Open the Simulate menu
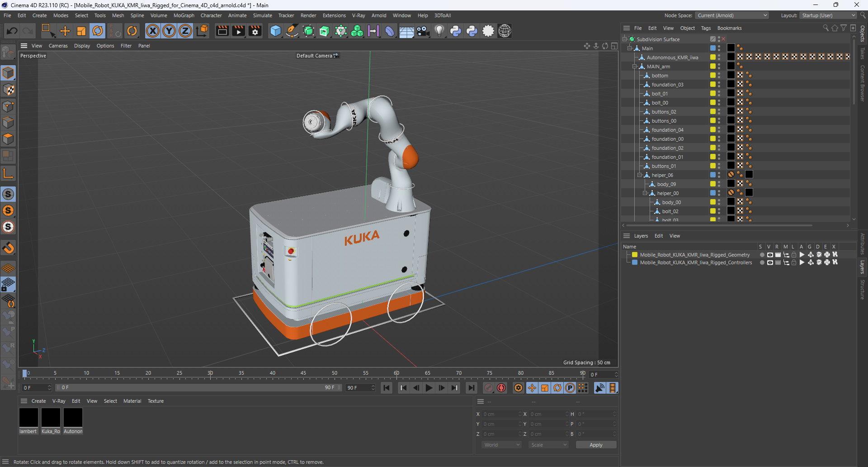Screen dimensions: 868x467 point(262,15)
